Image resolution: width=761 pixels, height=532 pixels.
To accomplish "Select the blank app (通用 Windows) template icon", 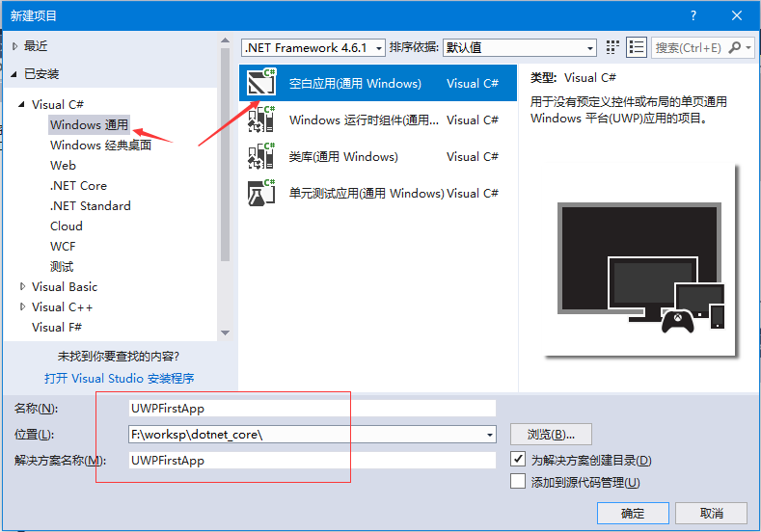I will pos(261,84).
